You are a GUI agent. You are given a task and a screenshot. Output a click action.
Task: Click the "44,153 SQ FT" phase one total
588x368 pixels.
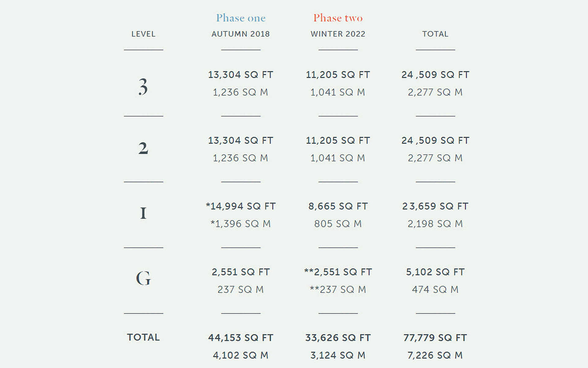pos(241,338)
